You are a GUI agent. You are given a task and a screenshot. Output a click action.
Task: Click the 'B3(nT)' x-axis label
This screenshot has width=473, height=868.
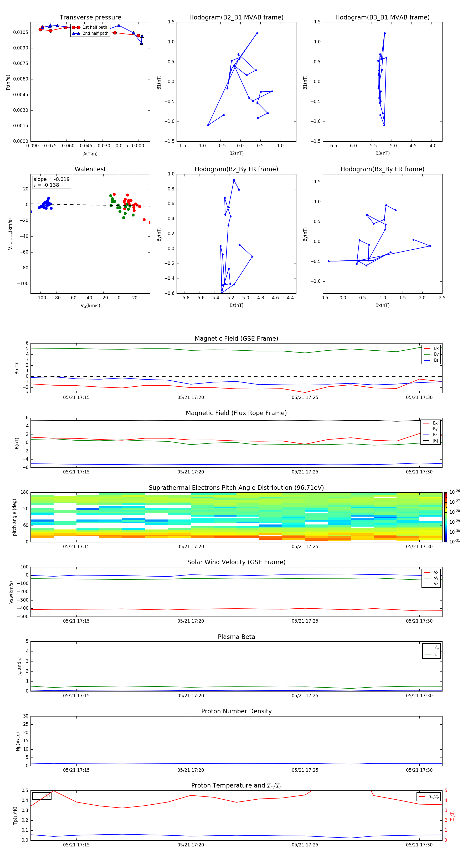[x=382, y=153]
